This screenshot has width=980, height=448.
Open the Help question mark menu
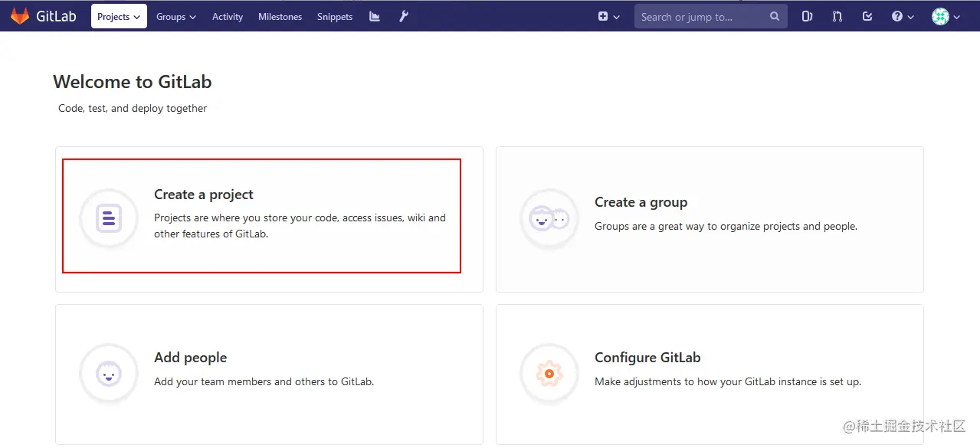point(903,16)
